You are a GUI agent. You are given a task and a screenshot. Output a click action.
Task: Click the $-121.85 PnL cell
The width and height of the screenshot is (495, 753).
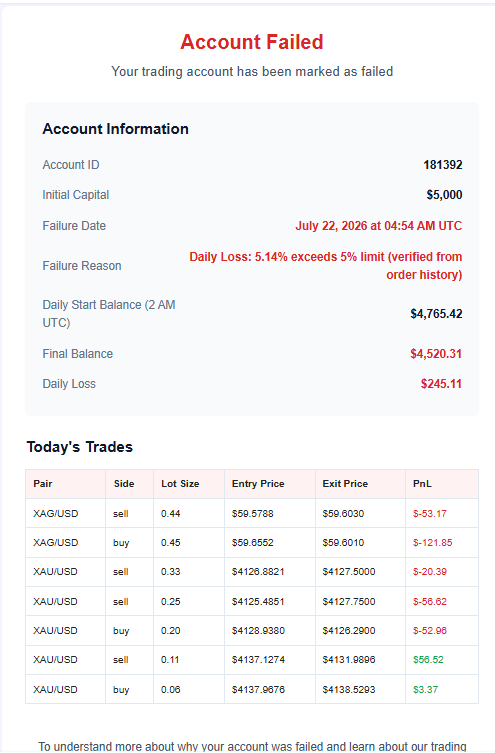(x=433, y=543)
